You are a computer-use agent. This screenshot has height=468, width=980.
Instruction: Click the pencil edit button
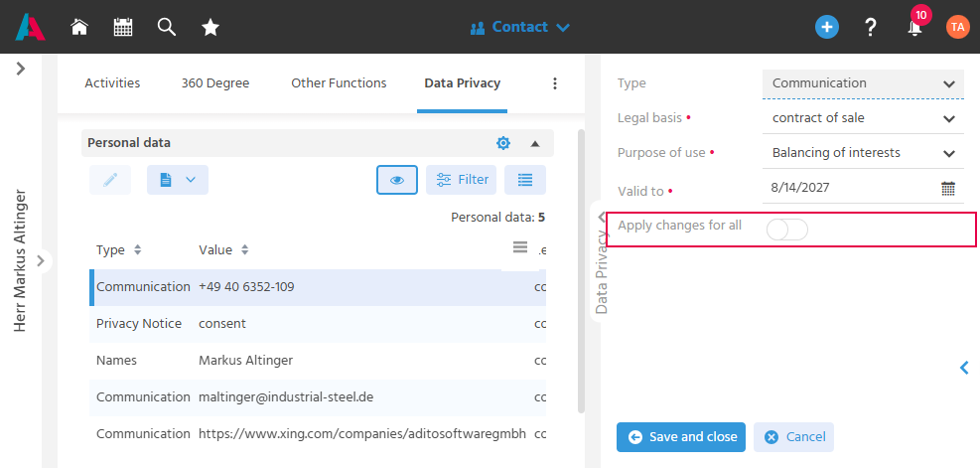[110, 180]
